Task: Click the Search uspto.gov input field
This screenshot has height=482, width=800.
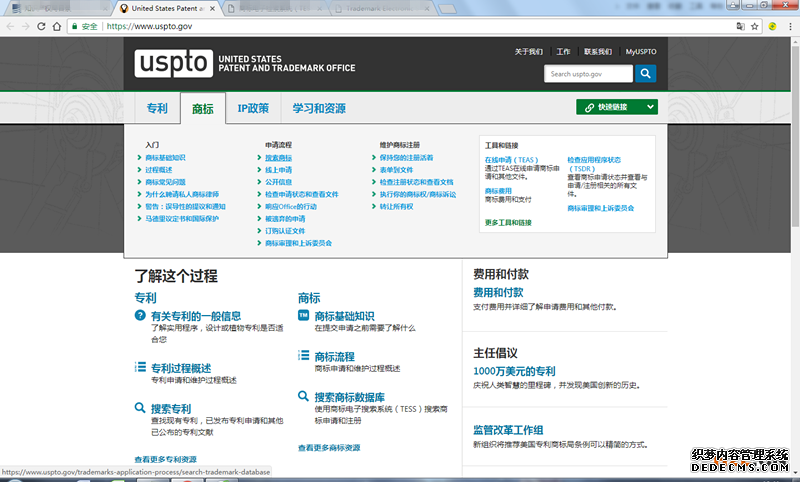Action: (588, 74)
